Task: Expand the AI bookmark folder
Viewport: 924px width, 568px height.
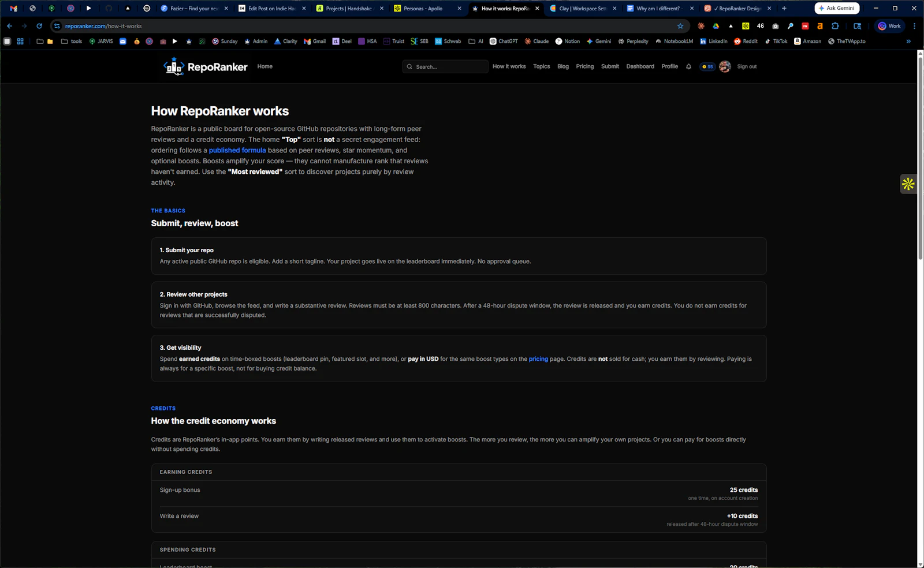Action: (x=476, y=42)
